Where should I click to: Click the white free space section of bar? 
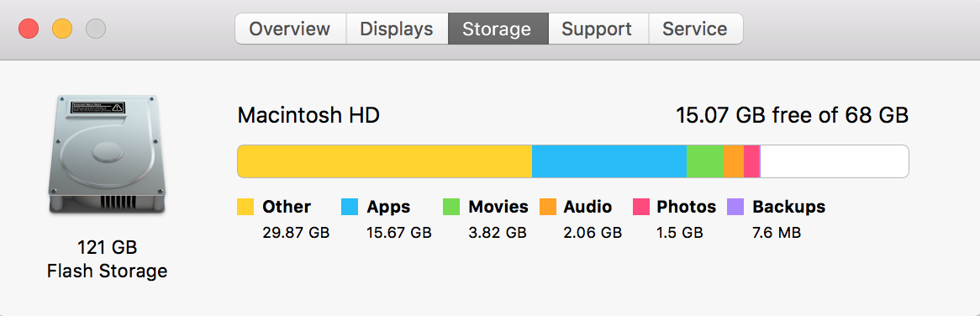coord(835,161)
